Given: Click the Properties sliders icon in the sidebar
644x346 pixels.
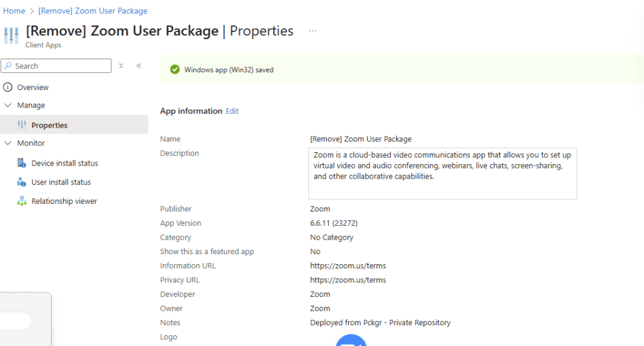Looking at the screenshot, I should click(22, 125).
